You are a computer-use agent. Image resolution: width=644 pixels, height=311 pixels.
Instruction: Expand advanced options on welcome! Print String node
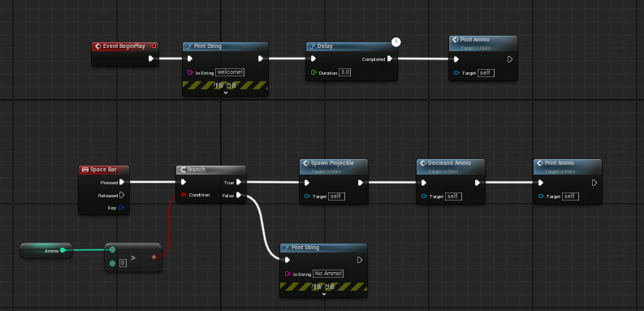click(x=225, y=93)
